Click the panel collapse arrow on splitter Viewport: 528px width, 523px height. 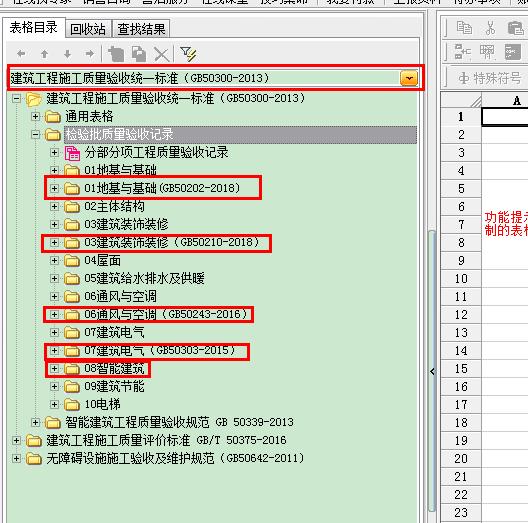pyautogui.click(x=432, y=372)
